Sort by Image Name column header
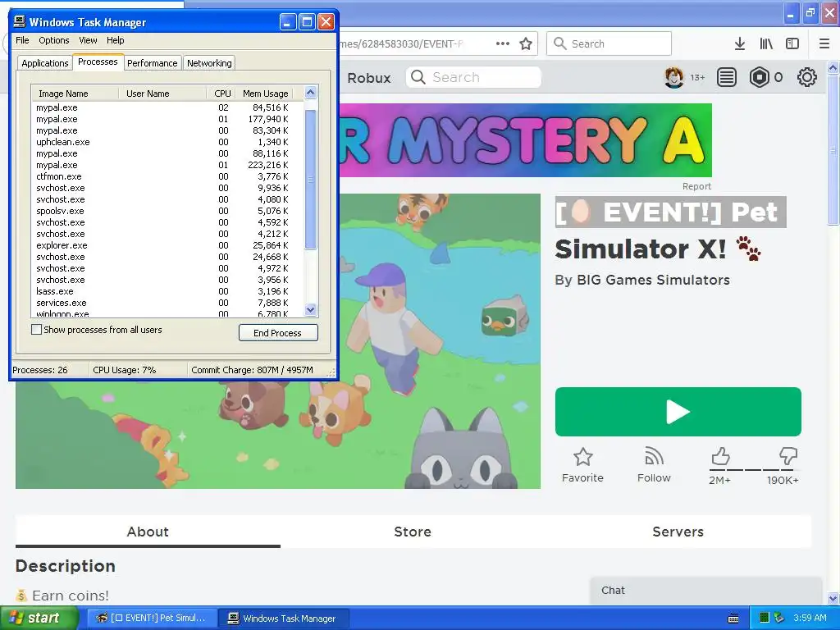The width and height of the screenshot is (840, 630). (75, 94)
